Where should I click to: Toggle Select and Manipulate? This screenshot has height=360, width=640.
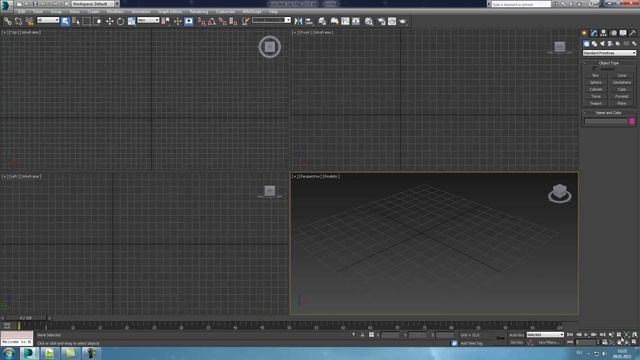coord(178,21)
